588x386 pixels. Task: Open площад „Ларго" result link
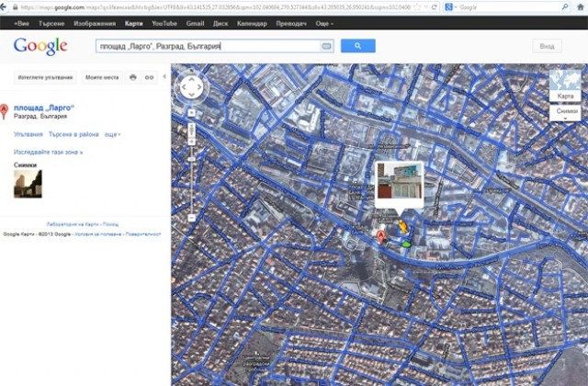point(44,108)
